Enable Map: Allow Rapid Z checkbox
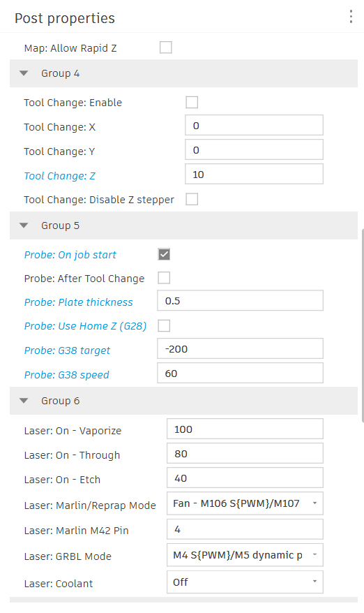Viewport: 364px width, 613px height. pyautogui.click(x=165, y=47)
